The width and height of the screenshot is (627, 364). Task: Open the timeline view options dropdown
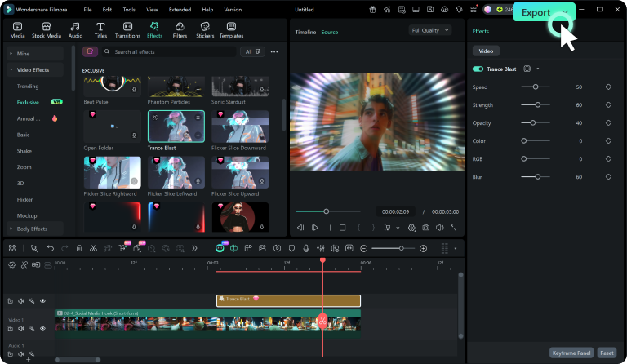(x=455, y=249)
